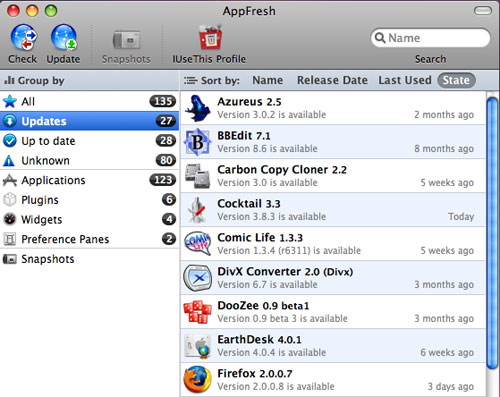Click the list icon beside Sort by
This screenshot has width=500, height=397.
tap(190, 80)
